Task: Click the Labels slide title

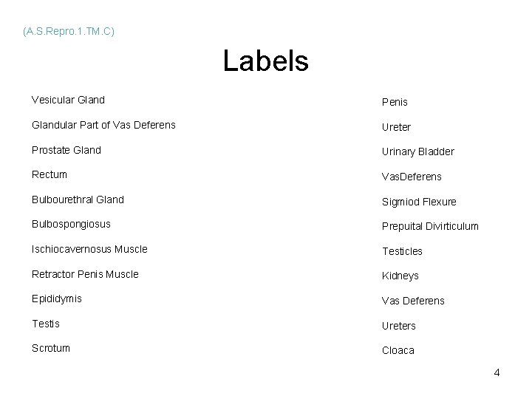Action: (266, 61)
